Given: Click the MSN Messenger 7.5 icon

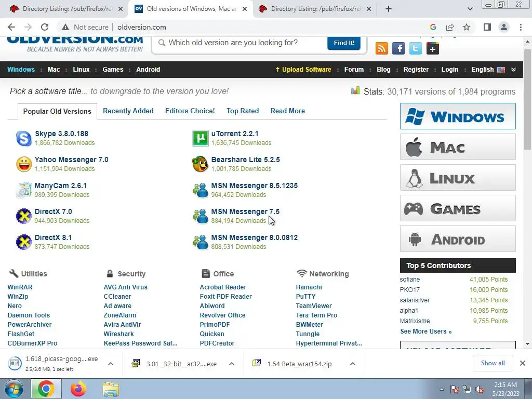Looking at the screenshot, I should coord(201,216).
